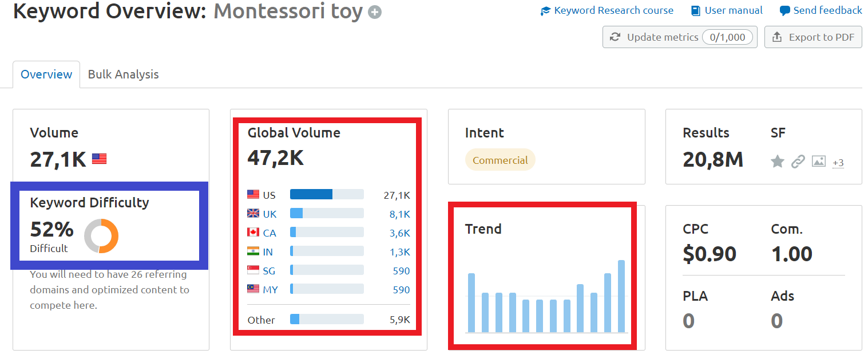Click the US volume progress bar

click(x=327, y=195)
